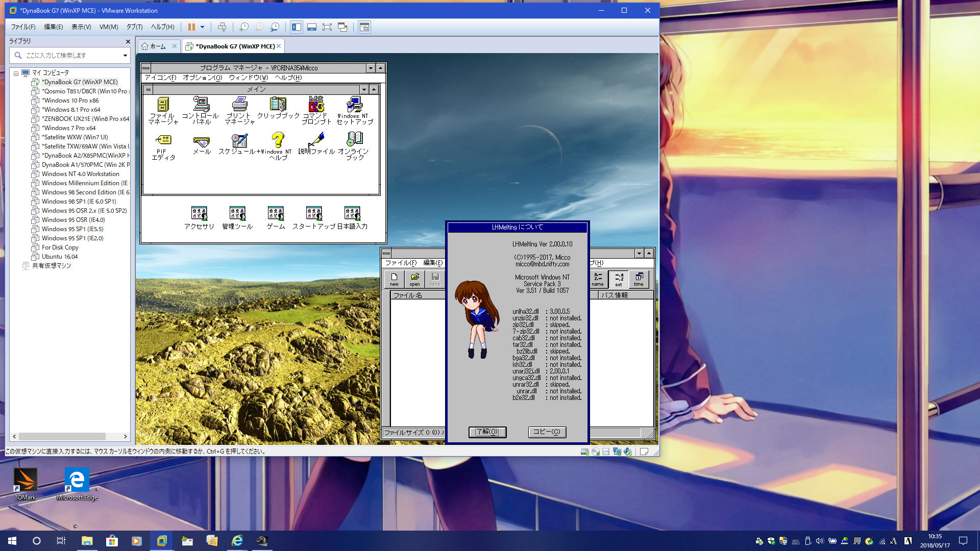Open Program Manager control-menu box

(x=146, y=68)
